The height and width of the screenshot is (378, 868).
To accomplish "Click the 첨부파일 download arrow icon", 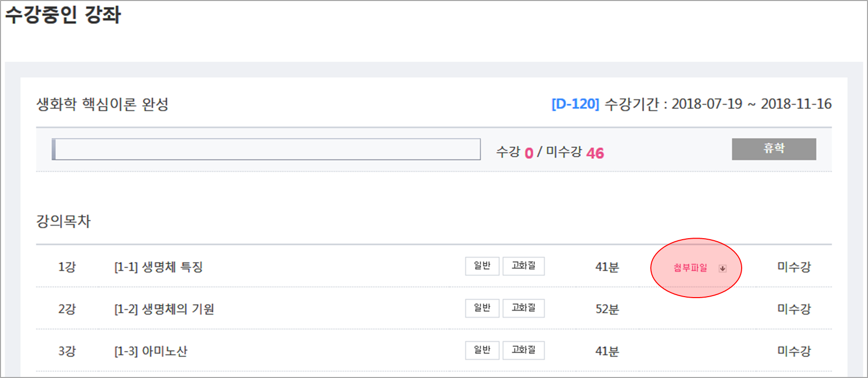I will [x=722, y=269].
